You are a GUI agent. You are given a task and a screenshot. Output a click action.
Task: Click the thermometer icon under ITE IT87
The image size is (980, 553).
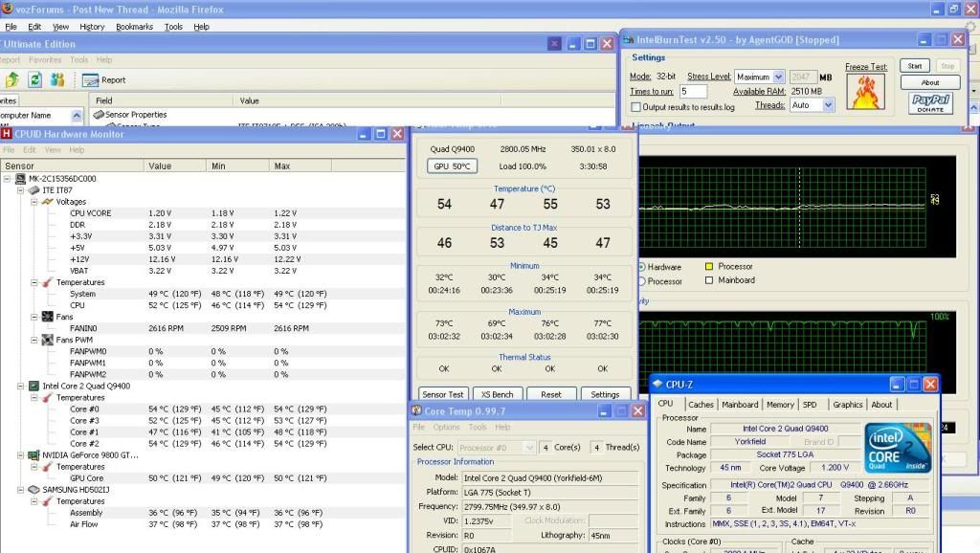48,282
